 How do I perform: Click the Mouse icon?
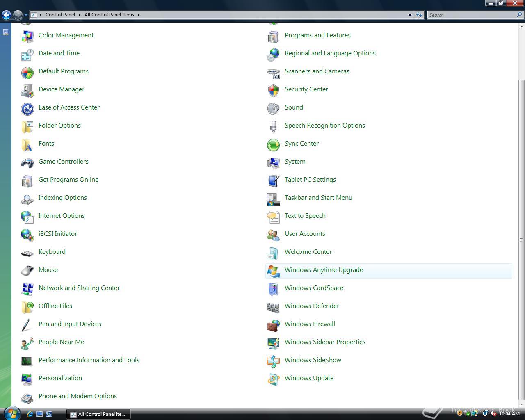(27, 271)
